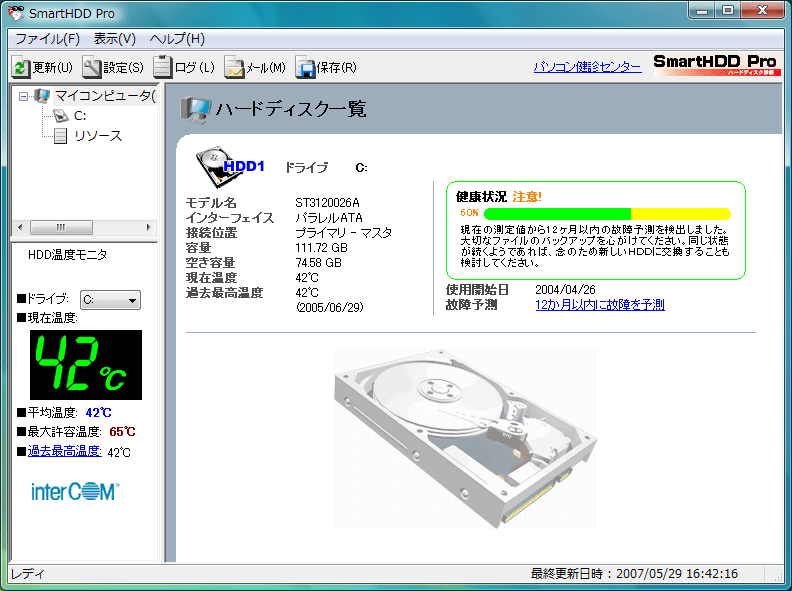This screenshot has height=591, width=792.
Task: Open the 表示(V) menu
Action: 115,39
